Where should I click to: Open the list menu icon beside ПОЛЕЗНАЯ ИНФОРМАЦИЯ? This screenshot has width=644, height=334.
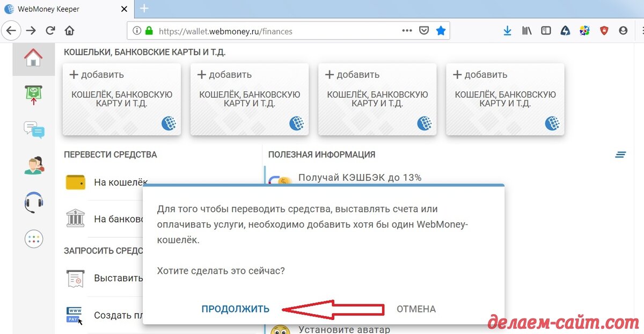pyautogui.click(x=620, y=155)
